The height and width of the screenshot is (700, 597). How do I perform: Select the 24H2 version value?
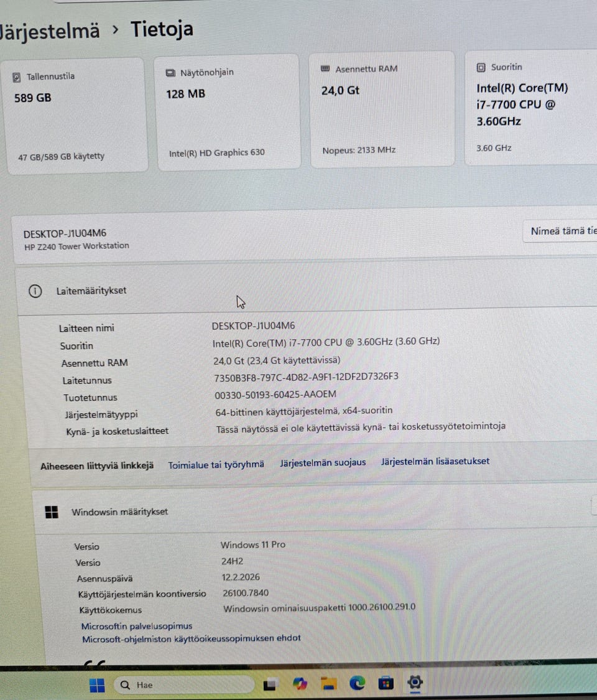tap(232, 561)
